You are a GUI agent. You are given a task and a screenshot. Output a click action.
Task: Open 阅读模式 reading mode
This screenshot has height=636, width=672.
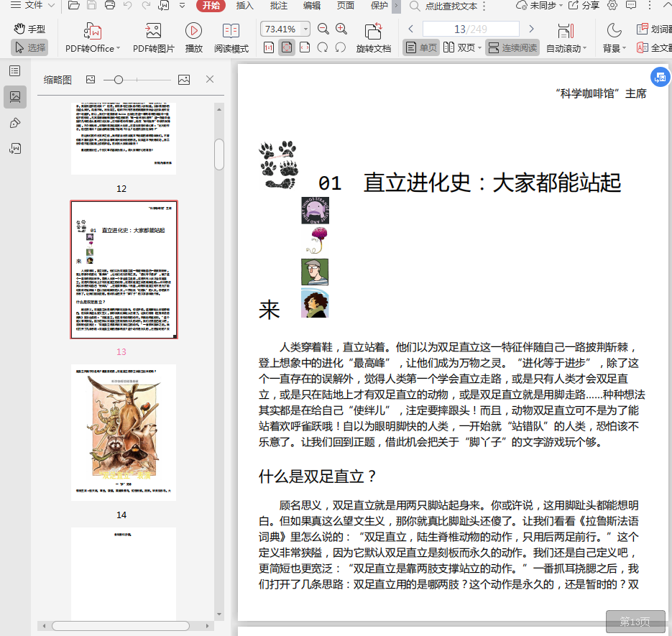[231, 31]
